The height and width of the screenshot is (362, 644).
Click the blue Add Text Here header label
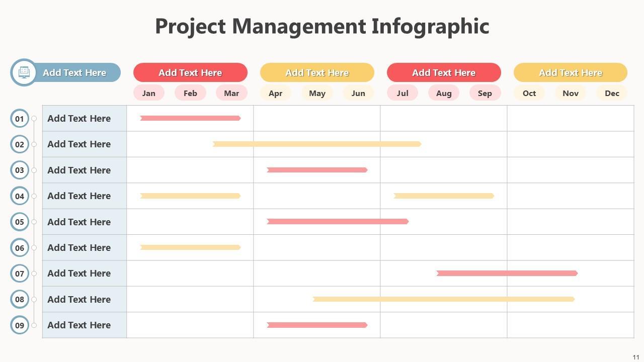(74, 72)
